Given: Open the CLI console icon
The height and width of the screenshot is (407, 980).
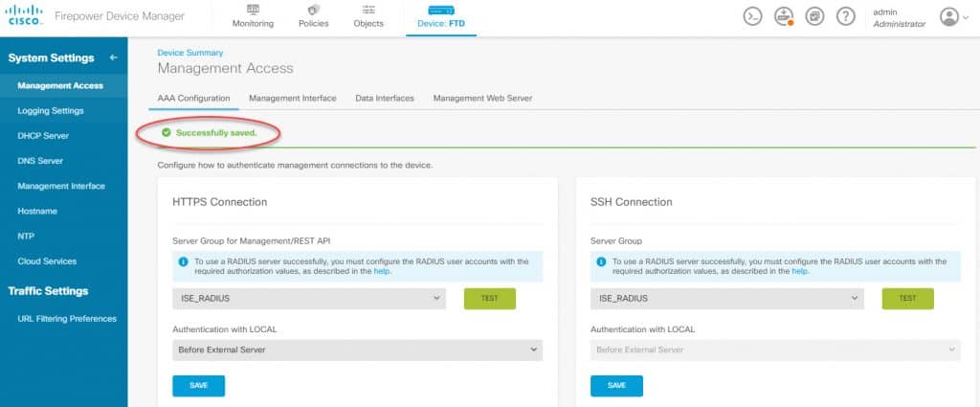Looking at the screenshot, I should [752, 16].
